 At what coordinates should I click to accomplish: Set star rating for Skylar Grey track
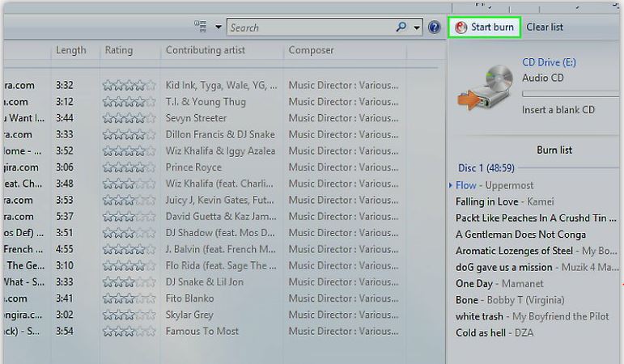[x=129, y=315]
